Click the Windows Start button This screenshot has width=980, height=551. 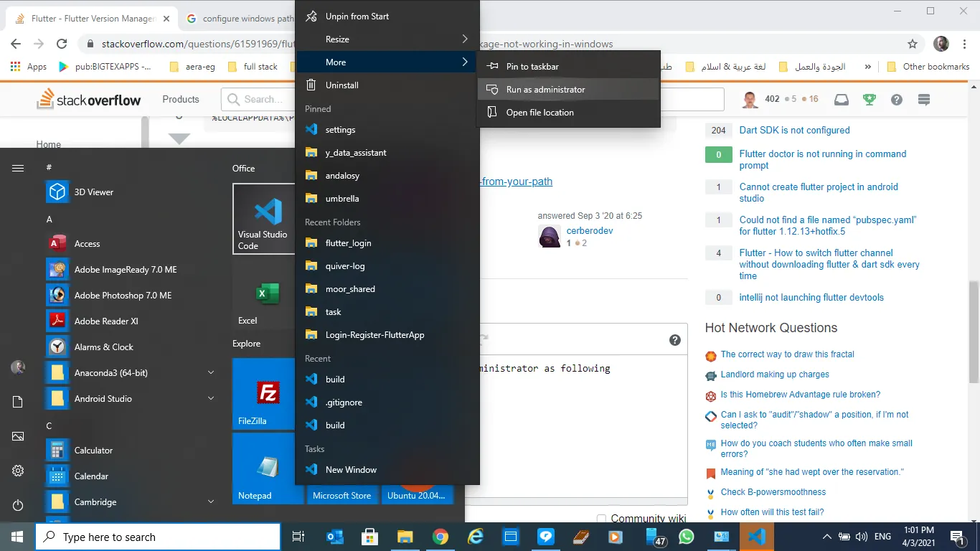pyautogui.click(x=17, y=537)
